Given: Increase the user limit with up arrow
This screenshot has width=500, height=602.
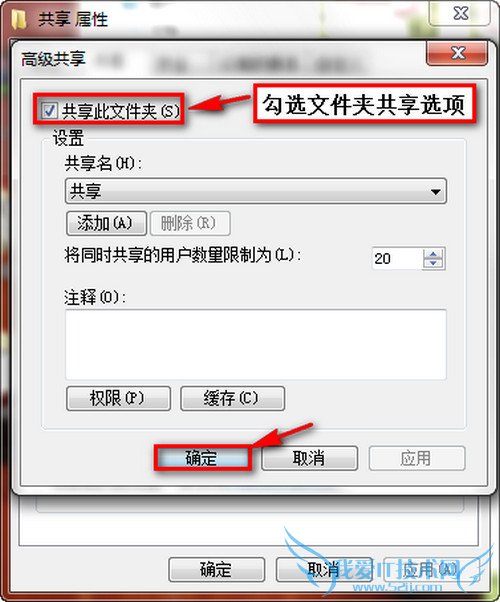Looking at the screenshot, I should pyautogui.click(x=433, y=254).
